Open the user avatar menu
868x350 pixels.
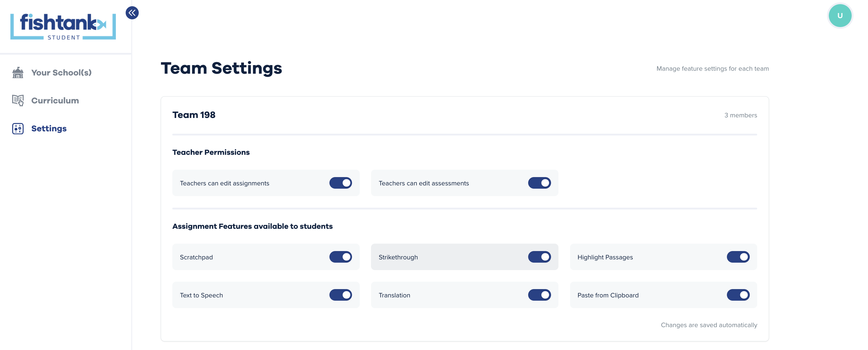click(x=840, y=15)
